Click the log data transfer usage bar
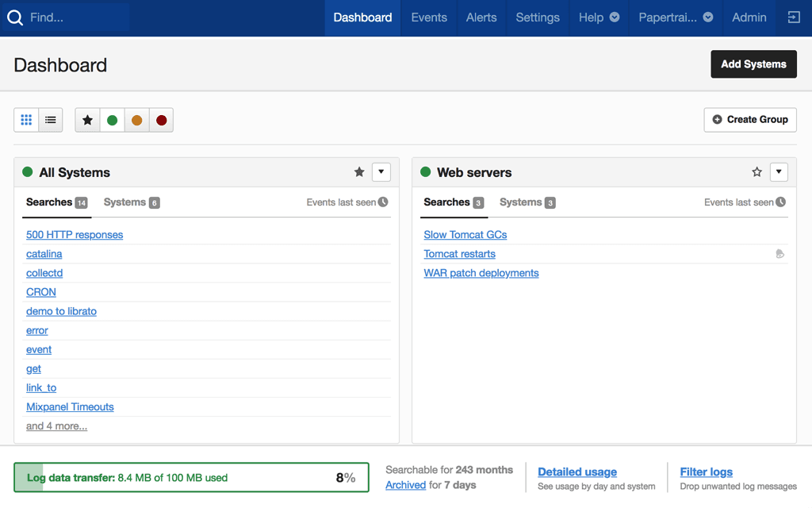Screen dimensions: 812x508 pos(190,478)
